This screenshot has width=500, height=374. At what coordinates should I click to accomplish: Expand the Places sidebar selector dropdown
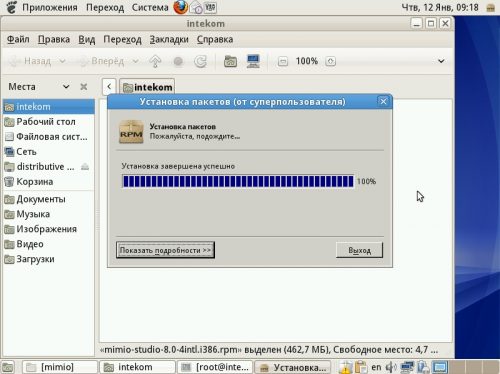(66, 87)
